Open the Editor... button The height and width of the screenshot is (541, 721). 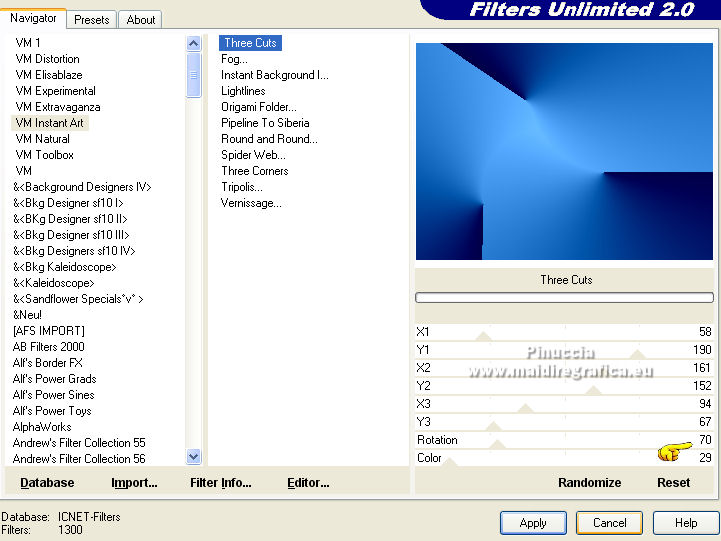click(x=308, y=483)
